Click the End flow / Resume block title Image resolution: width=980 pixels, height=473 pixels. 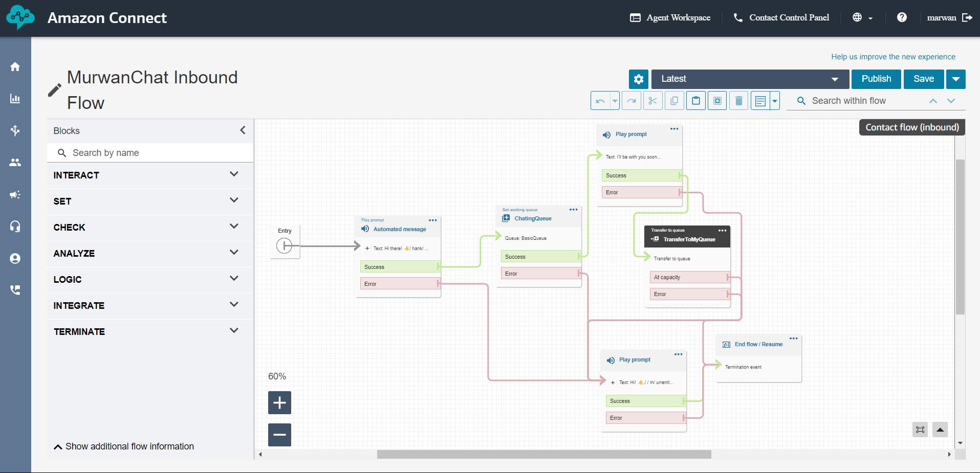[x=758, y=344]
